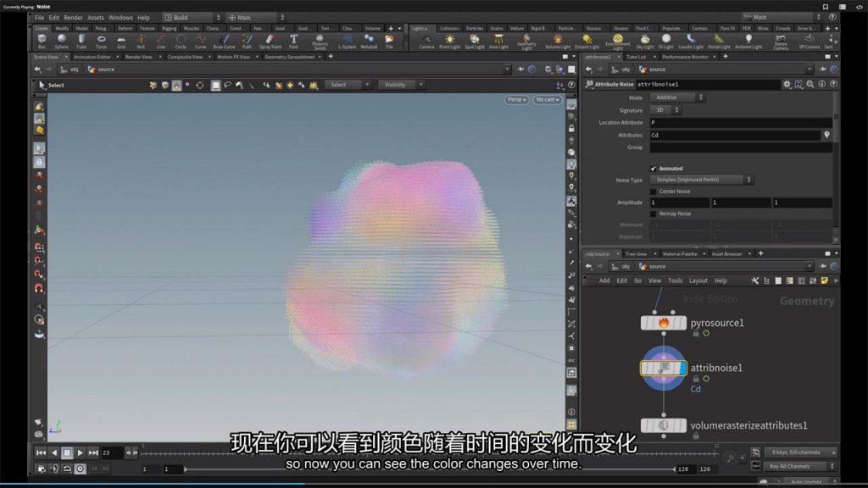The width and height of the screenshot is (868, 488).
Task: Jump to the last frame
Action: pyautogui.click(x=93, y=452)
